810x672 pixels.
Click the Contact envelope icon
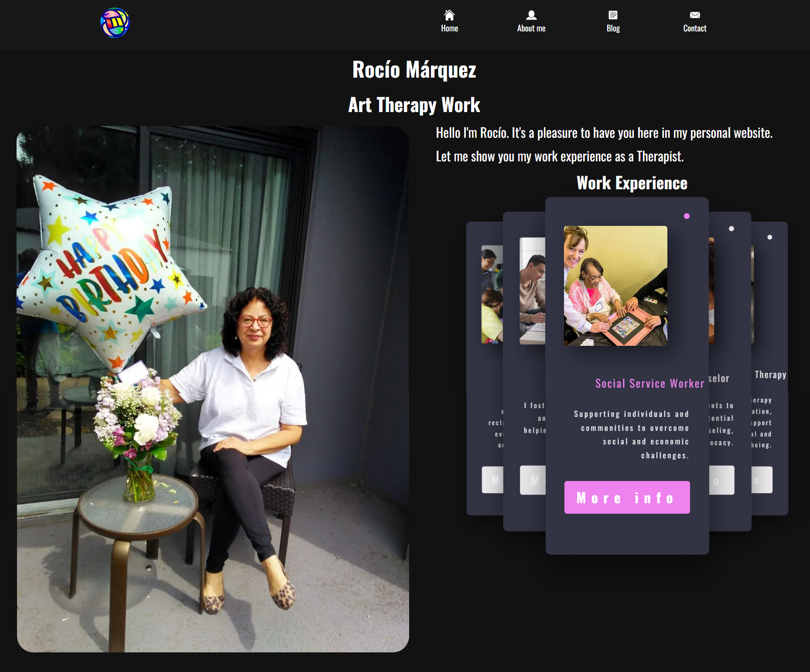point(694,15)
